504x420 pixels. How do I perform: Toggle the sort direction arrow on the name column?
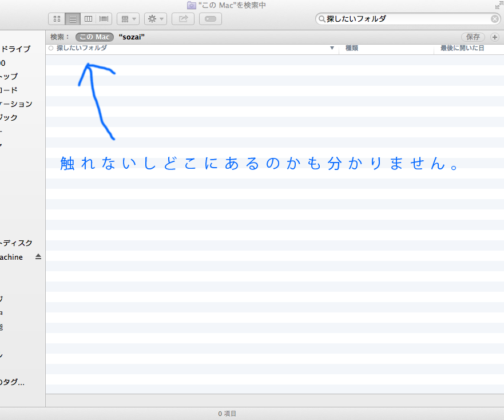pos(332,49)
